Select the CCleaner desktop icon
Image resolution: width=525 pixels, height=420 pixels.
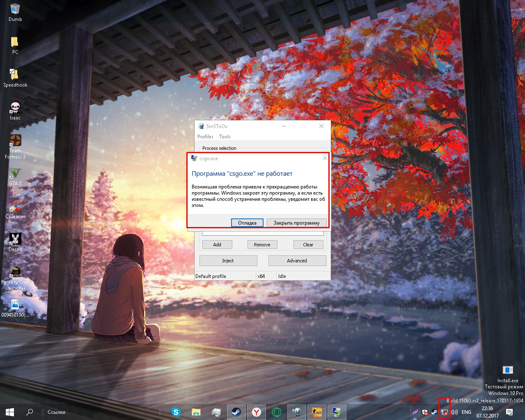coord(15,209)
